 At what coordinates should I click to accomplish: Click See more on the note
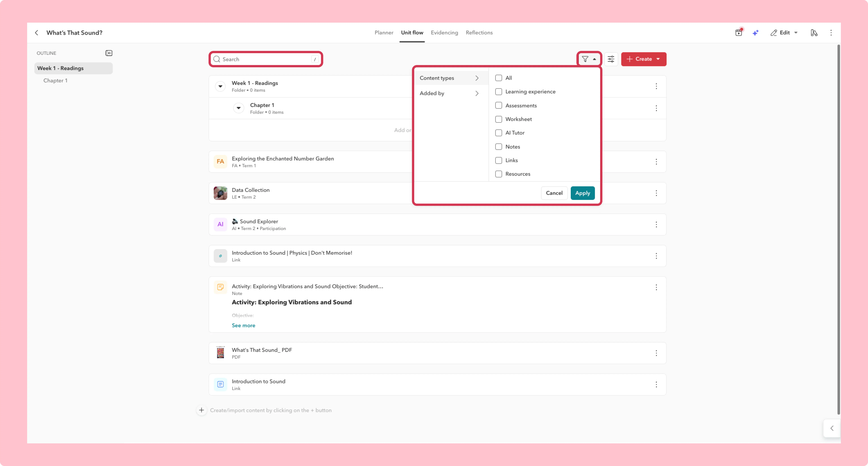click(x=243, y=325)
